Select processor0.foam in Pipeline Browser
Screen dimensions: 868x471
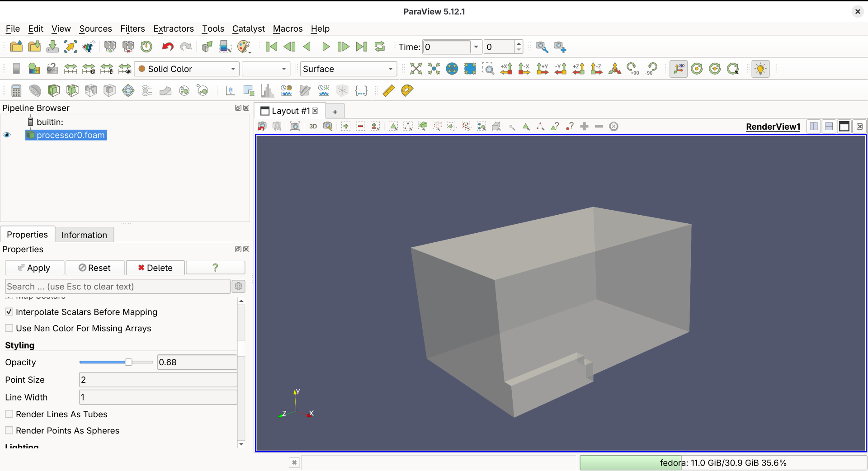71,135
